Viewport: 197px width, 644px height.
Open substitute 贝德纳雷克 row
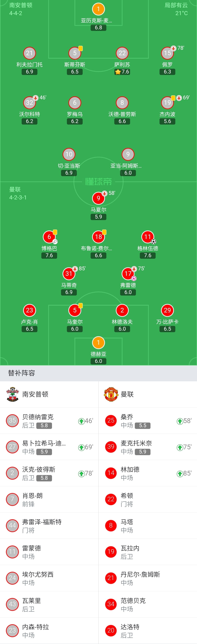pos(49,421)
